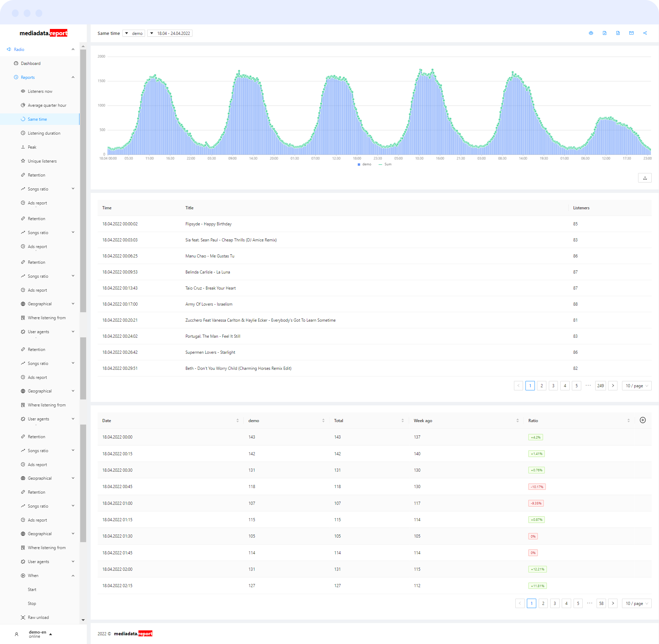Screen dimensions: 659x644
Task: Click the Peak upload-arrow icon
Action: point(23,147)
